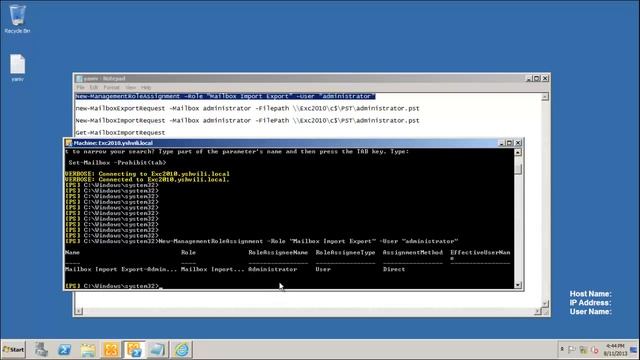Click the Exchange shell window title bar icon
Screen dimensions: 640x360
pos(69,143)
